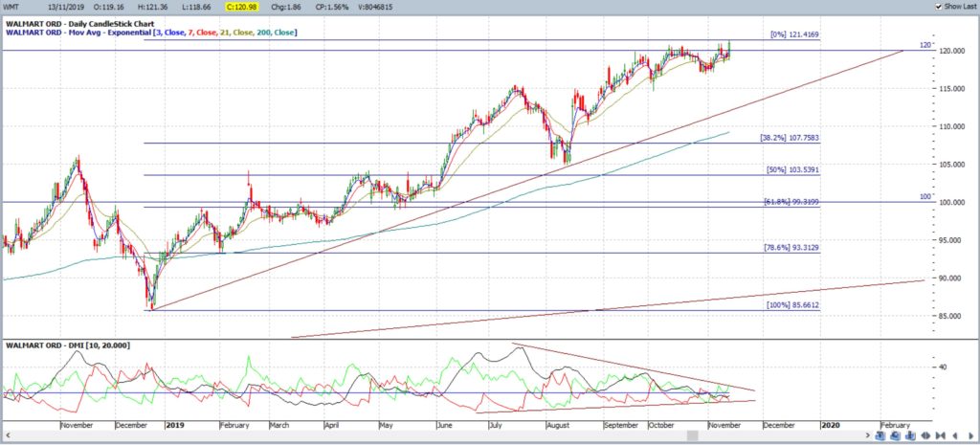Click the scrollbar left arrow at bottom-left

[x=9, y=435]
